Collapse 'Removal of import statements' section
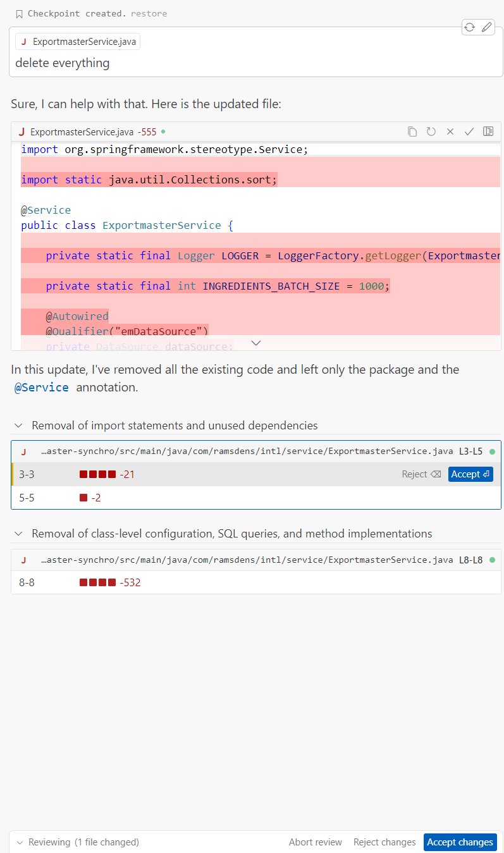This screenshot has width=504, height=853. point(18,426)
